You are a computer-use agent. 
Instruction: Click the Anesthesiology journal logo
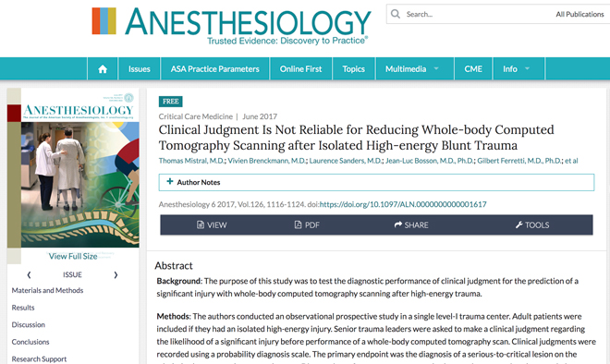click(x=231, y=25)
